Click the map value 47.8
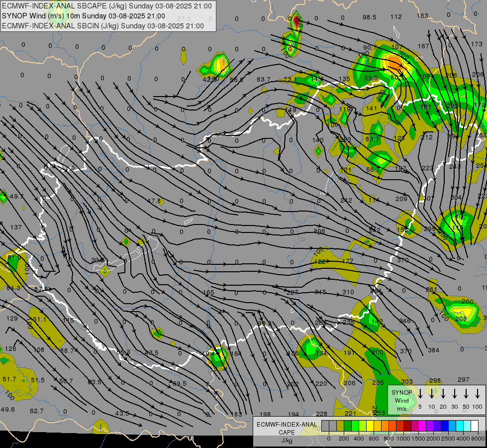This screenshot has width=487, height=448. click(154, 201)
